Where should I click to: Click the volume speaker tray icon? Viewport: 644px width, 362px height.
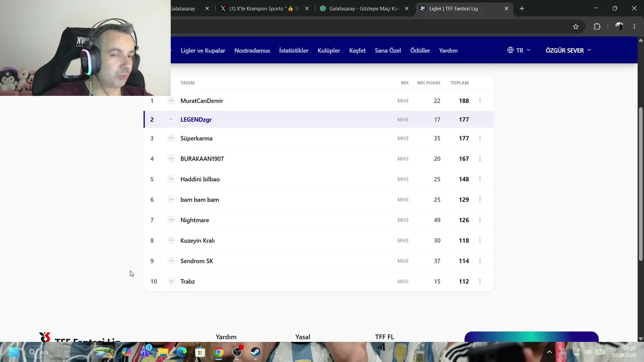[x=588, y=352]
